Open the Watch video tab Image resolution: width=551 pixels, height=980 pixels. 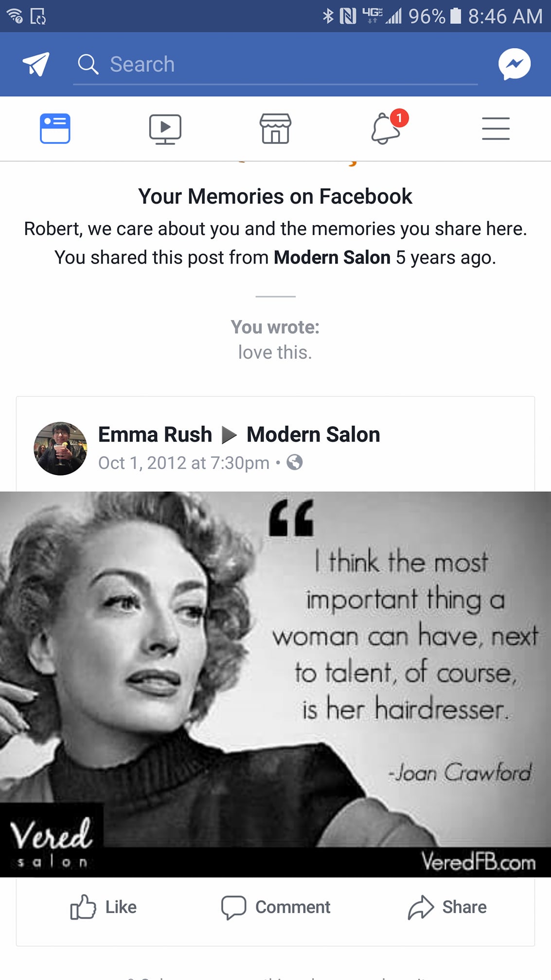click(165, 129)
